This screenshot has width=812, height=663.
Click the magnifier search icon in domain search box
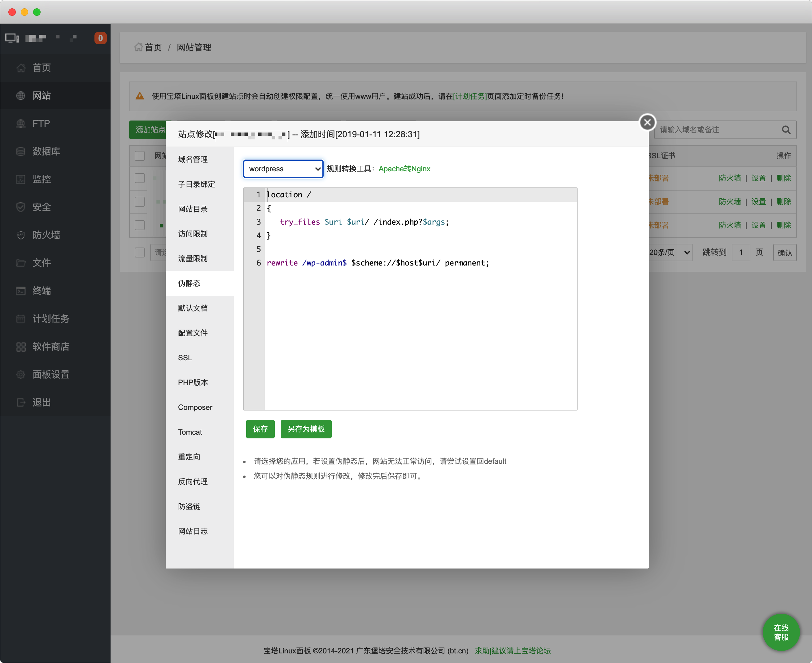coord(786,130)
